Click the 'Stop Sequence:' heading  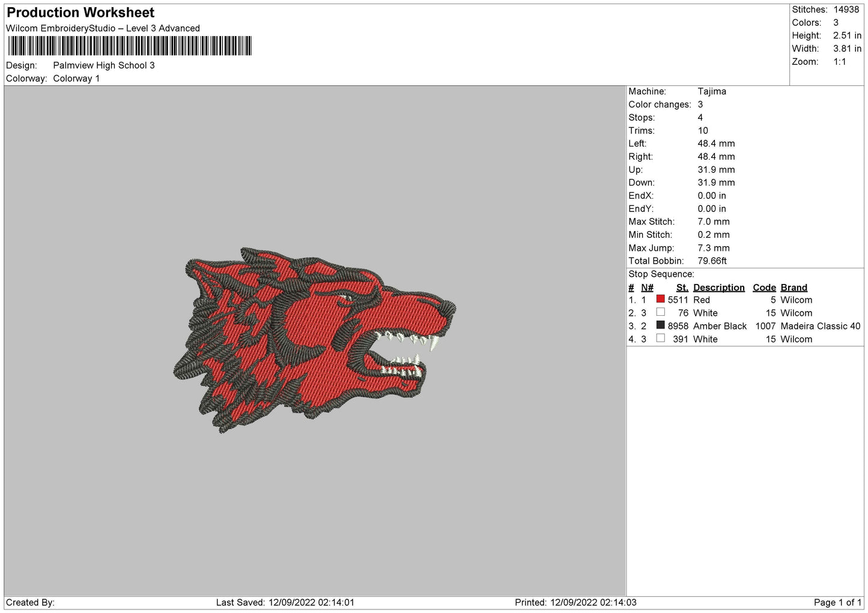pyautogui.click(x=661, y=274)
